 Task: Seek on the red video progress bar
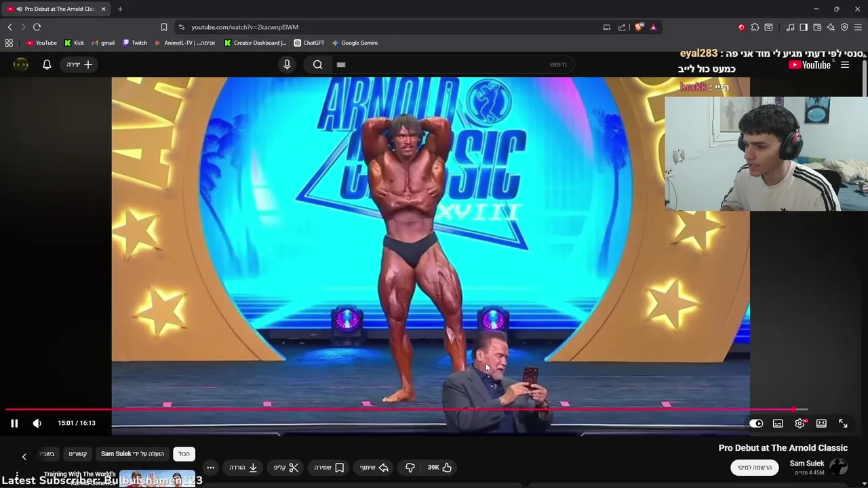point(407,409)
